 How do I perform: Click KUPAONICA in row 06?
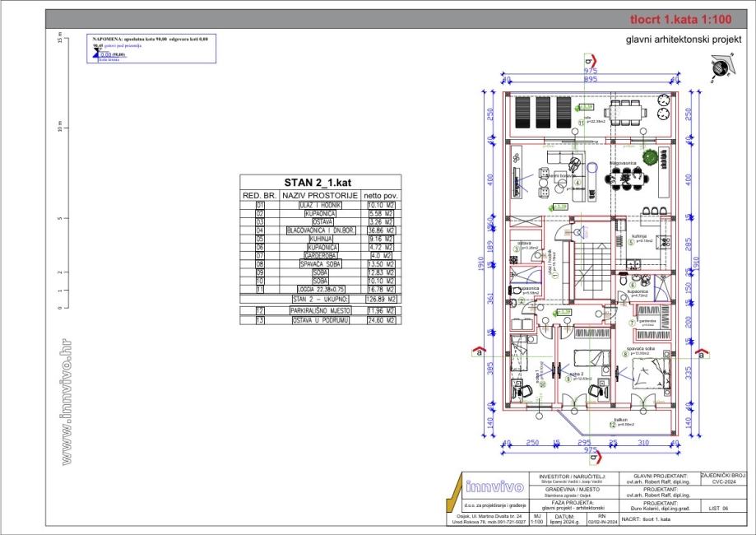(x=322, y=247)
